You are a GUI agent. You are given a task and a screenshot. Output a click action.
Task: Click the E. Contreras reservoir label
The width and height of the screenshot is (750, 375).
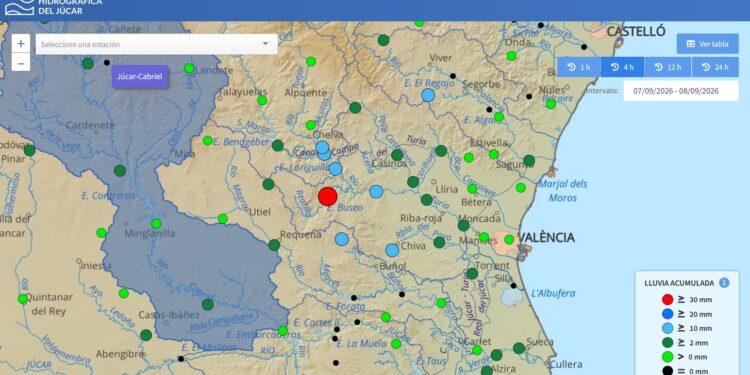(109, 196)
